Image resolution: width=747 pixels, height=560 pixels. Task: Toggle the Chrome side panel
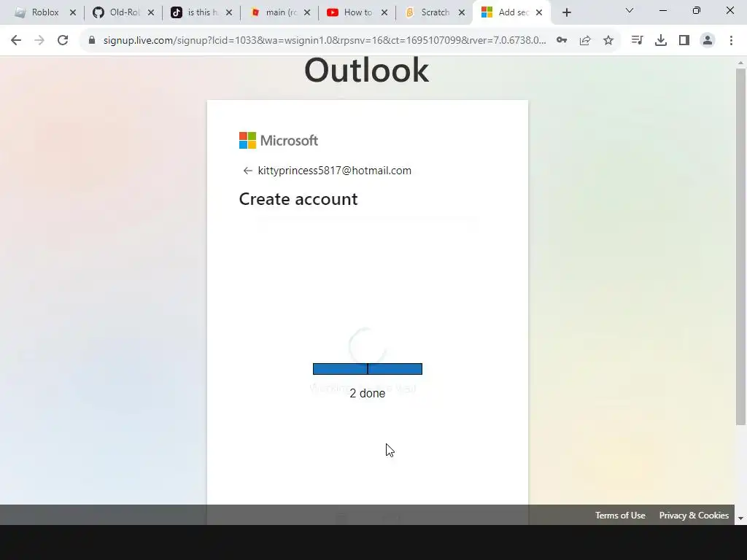pyautogui.click(x=684, y=41)
